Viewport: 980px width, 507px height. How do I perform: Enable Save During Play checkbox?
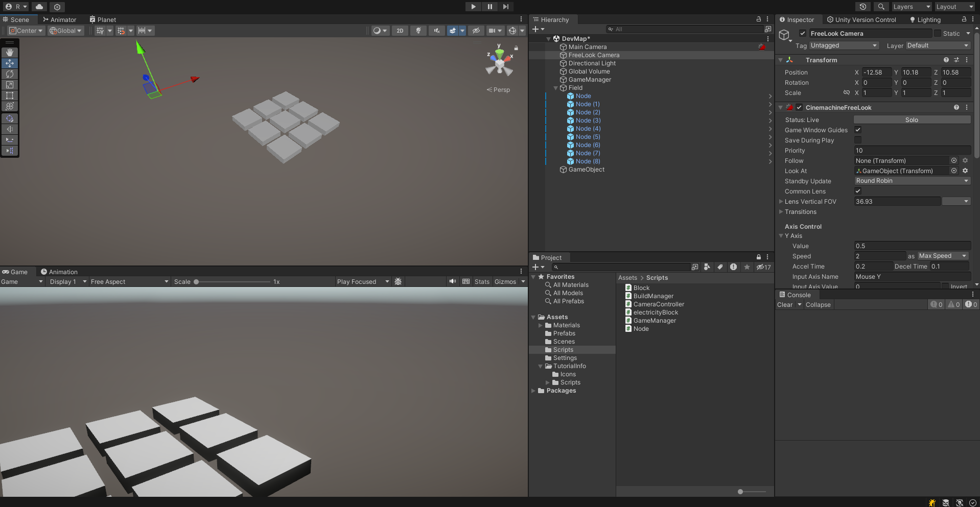coord(858,140)
